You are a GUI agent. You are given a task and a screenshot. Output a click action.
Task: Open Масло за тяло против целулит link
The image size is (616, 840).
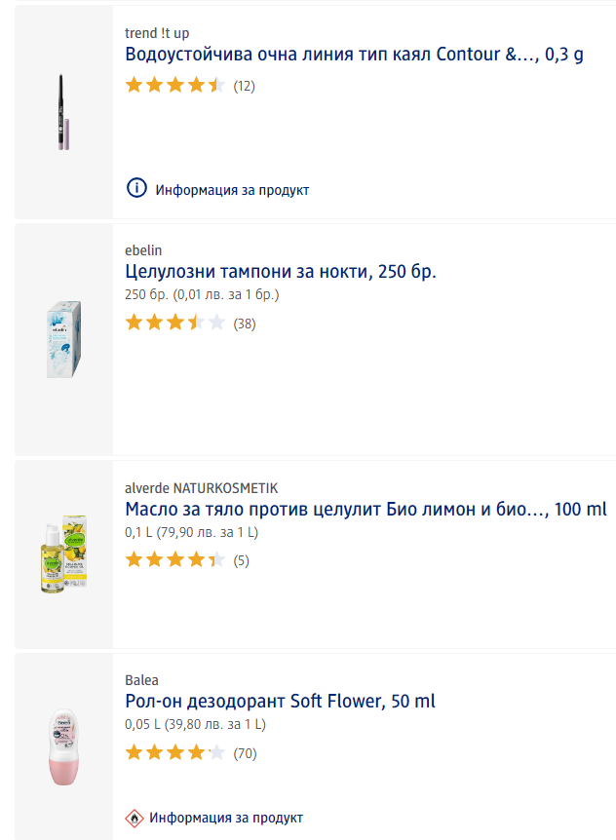click(x=366, y=509)
